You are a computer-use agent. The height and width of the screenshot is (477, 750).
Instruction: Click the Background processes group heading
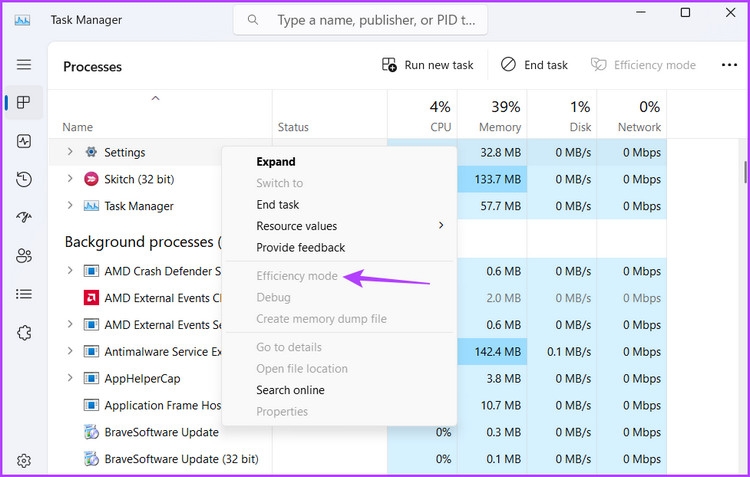[143, 242]
